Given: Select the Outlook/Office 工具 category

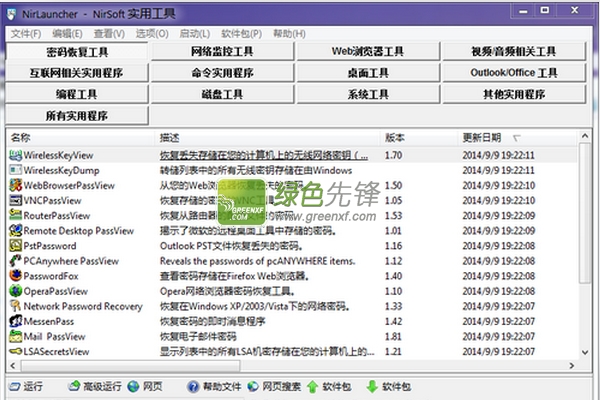Looking at the screenshot, I should [x=514, y=73].
